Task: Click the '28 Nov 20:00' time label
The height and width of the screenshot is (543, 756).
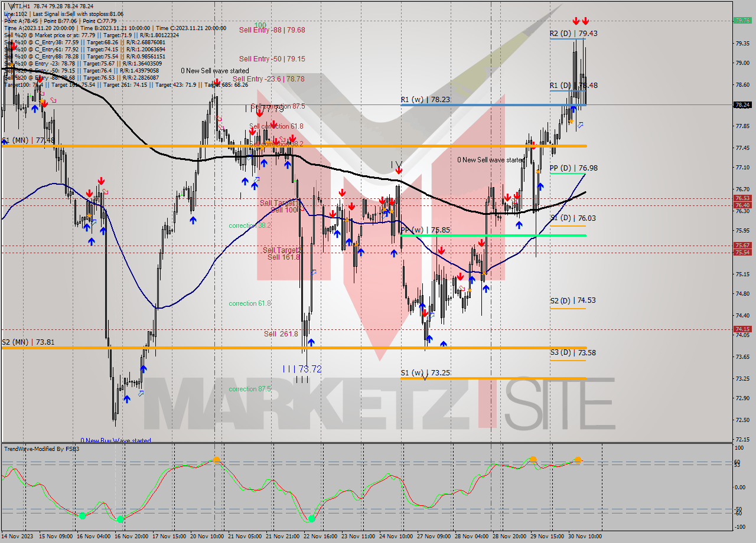Action: coord(510,537)
